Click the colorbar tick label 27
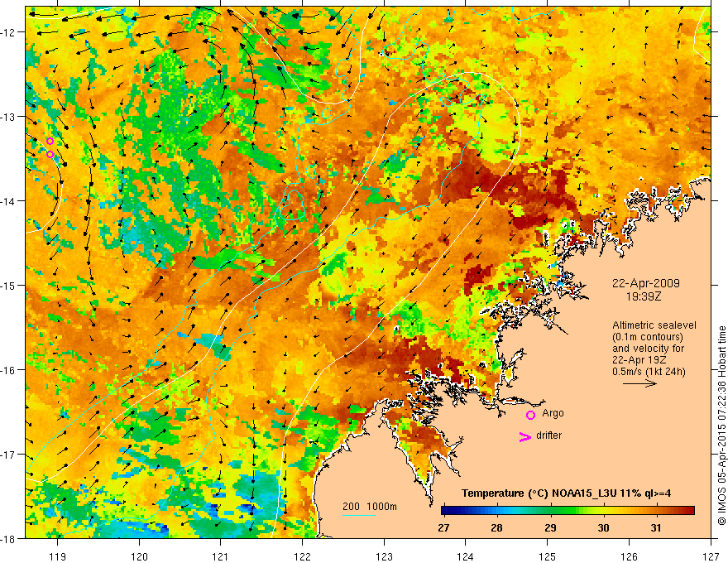This screenshot has height=563, width=728. (444, 527)
